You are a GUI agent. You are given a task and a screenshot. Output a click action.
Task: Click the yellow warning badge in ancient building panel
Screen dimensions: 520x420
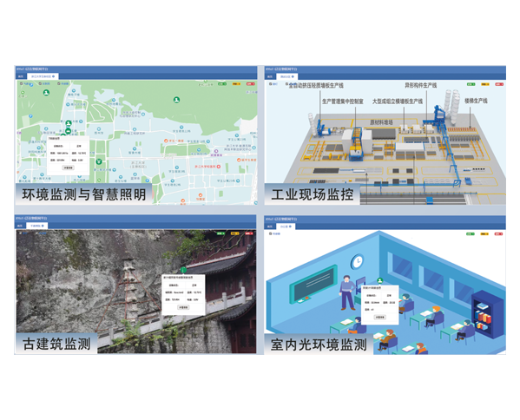coord(234,233)
